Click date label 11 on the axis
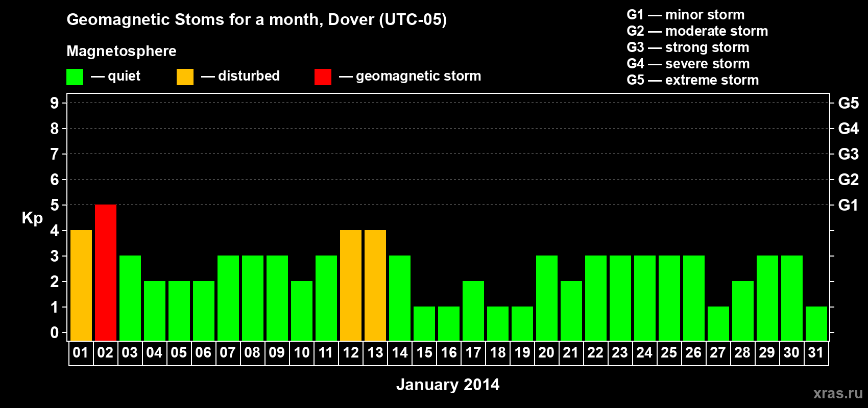The image size is (868, 408). 326,352
